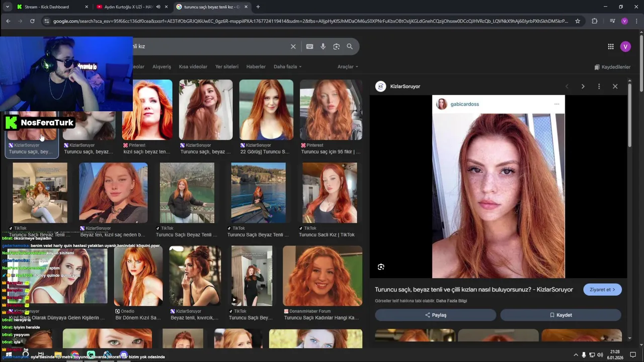Open the large preview image of gabicardoss
The image size is (644, 362).
pos(499,187)
